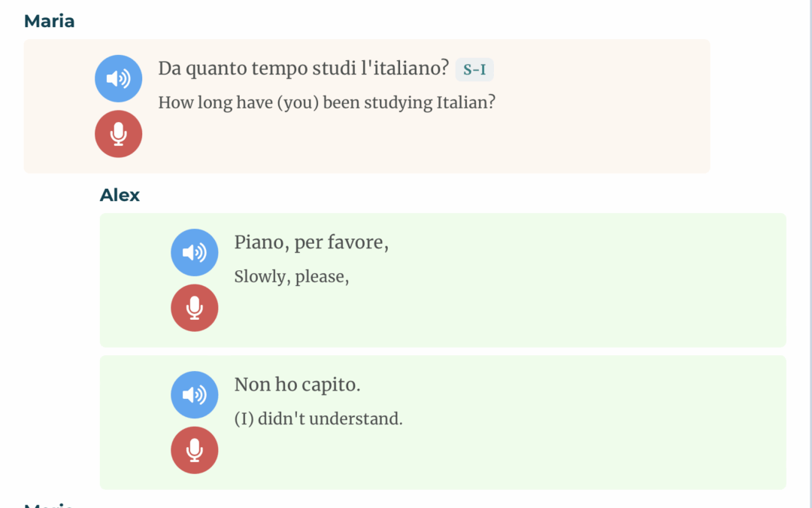Start microphone recording for "Piano, per favore,"
This screenshot has width=812, height=508.
tap(195, 308)
